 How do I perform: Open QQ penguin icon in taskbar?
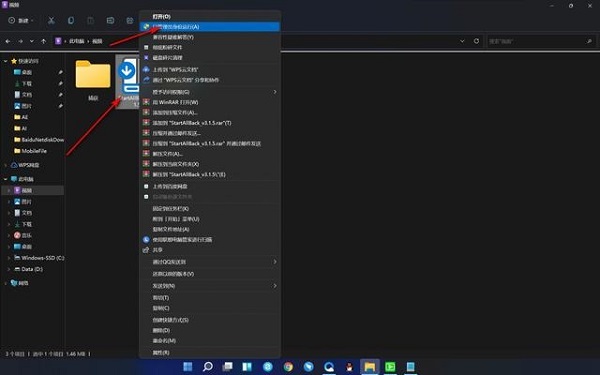click(x=349, y=367)
